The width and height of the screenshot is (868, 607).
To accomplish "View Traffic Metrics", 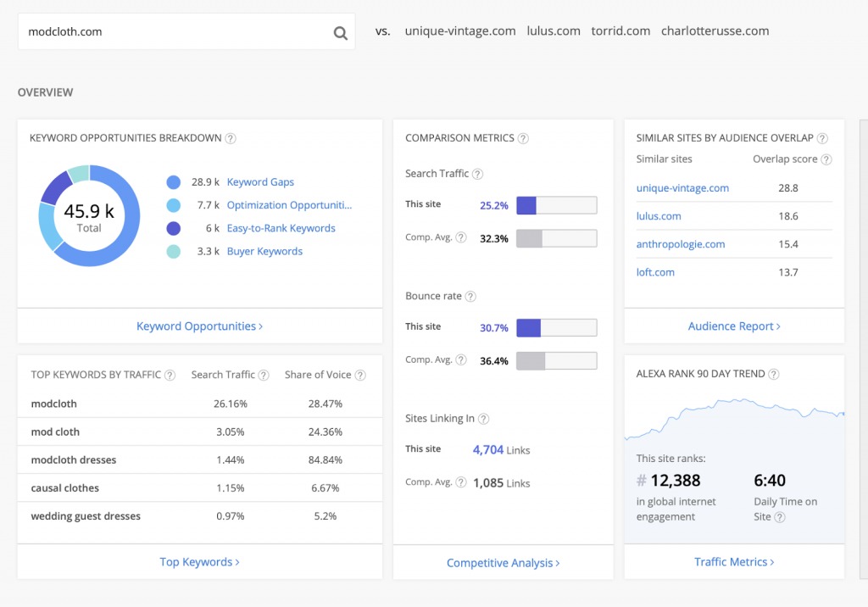I will click(x=733, y=561).
